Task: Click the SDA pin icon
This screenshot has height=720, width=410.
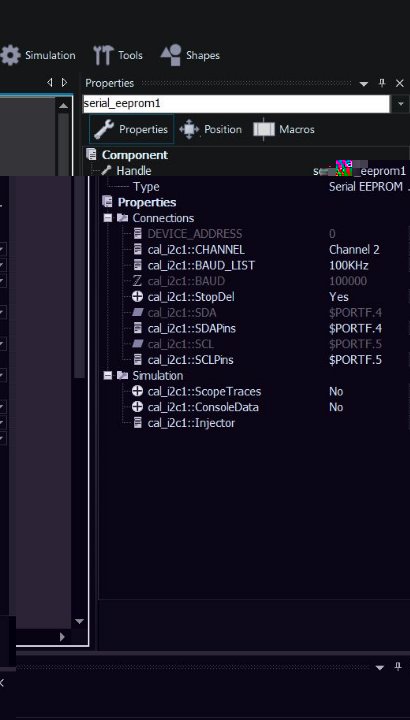Action: tap(138, 313)
